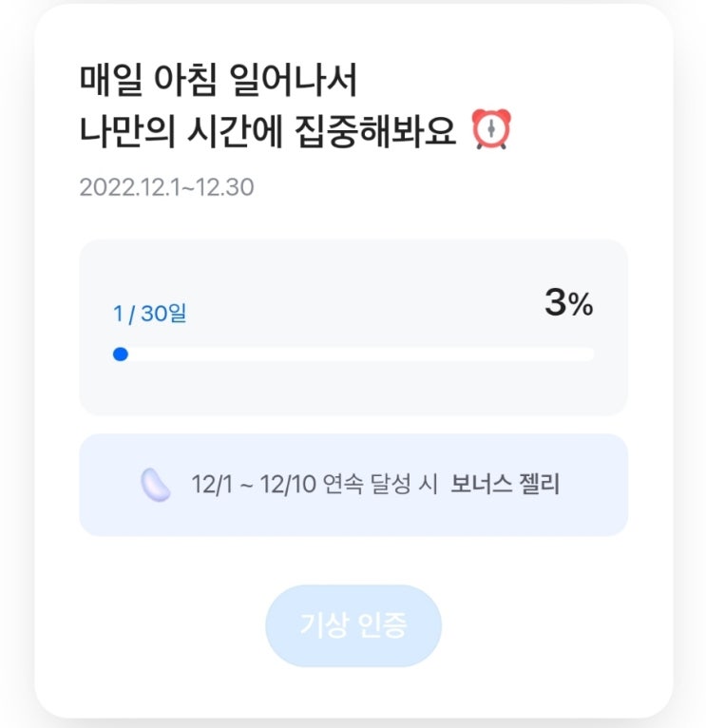Click the percent sign beside 3

pyautogui.click(x=581, y=305)
